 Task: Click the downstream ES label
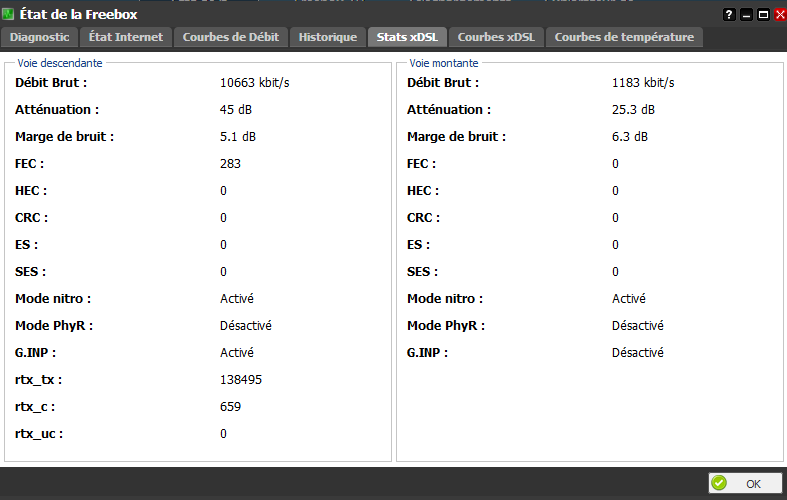pyautogui.click(x=26, y=245)
